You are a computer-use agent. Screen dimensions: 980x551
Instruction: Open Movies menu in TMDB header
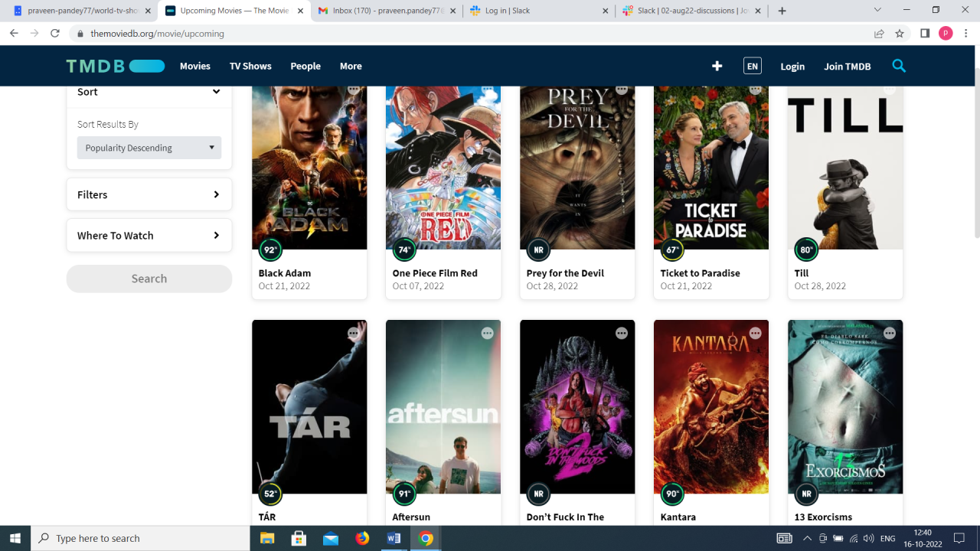point(195,66)
